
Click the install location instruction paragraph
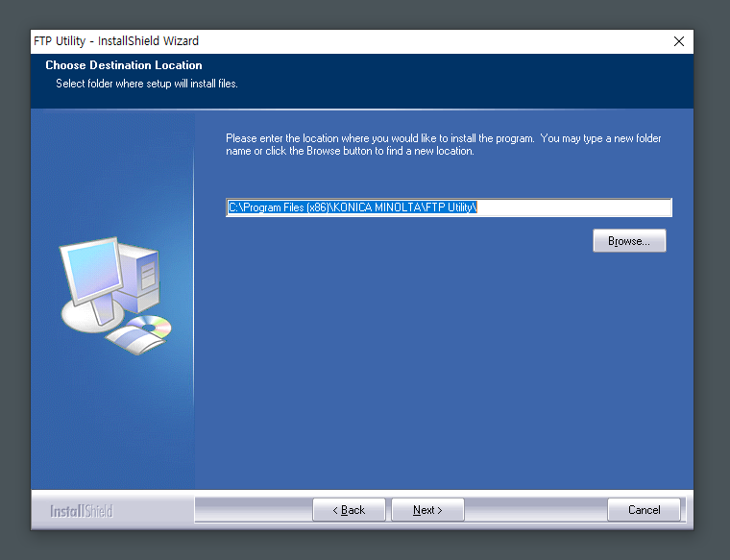(x=443, y=144)
